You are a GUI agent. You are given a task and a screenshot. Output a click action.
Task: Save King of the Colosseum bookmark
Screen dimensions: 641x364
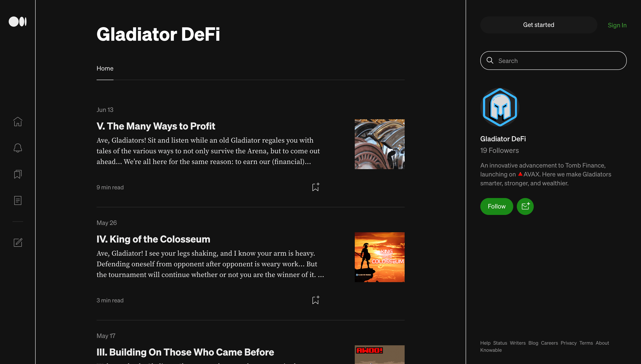[x=316, y=300]
